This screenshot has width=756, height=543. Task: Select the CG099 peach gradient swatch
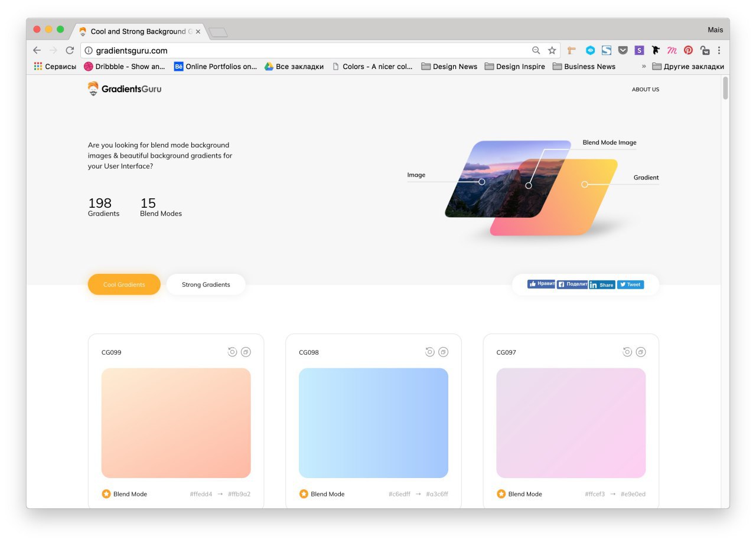(176, 423)
